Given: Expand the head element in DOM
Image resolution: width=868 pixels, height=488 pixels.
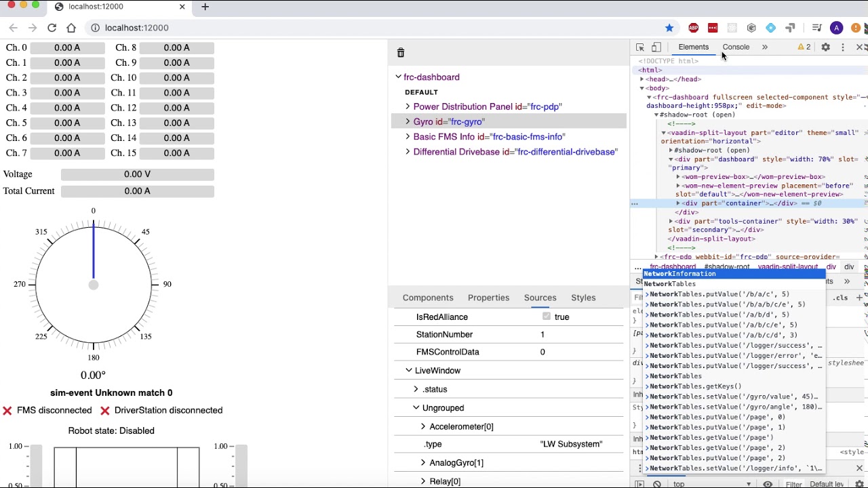Looking at the screenshot, I should (642, 79).
